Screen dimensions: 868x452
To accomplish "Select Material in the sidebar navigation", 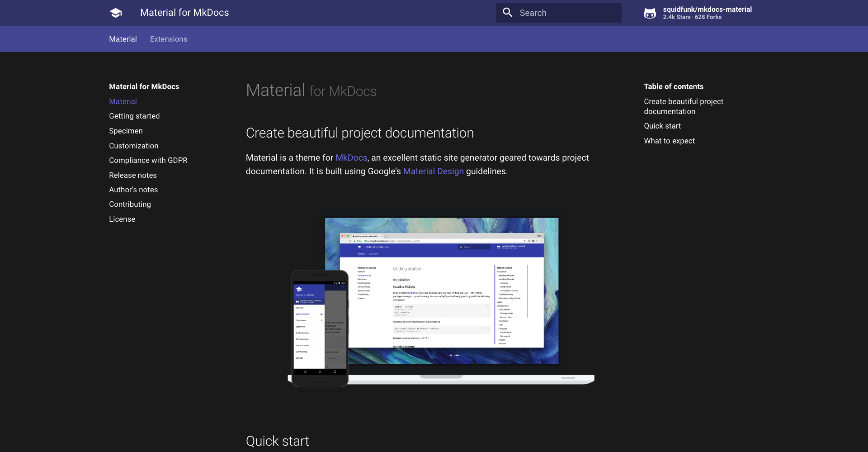I will pos(123,101).
